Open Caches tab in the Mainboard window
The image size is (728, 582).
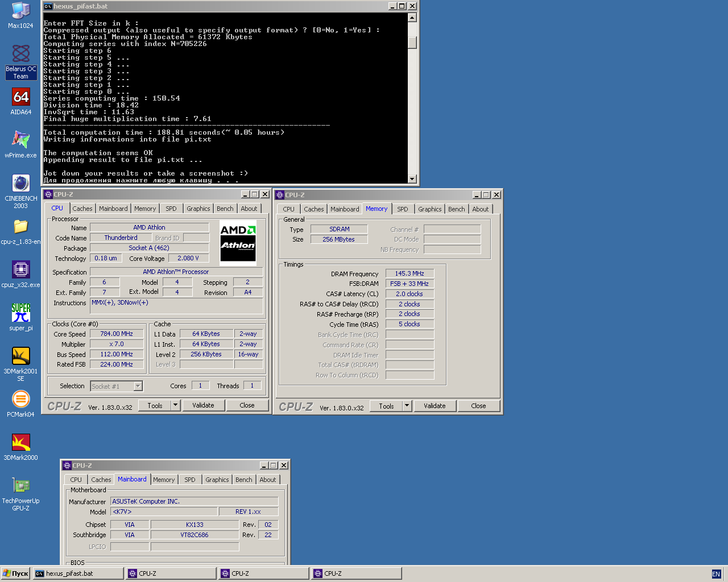(x=101, y=480)
